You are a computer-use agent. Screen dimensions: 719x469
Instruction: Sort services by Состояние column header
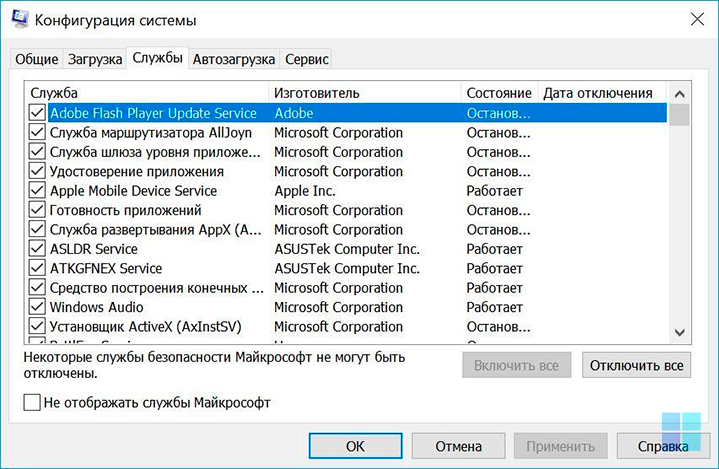(499, 93)
